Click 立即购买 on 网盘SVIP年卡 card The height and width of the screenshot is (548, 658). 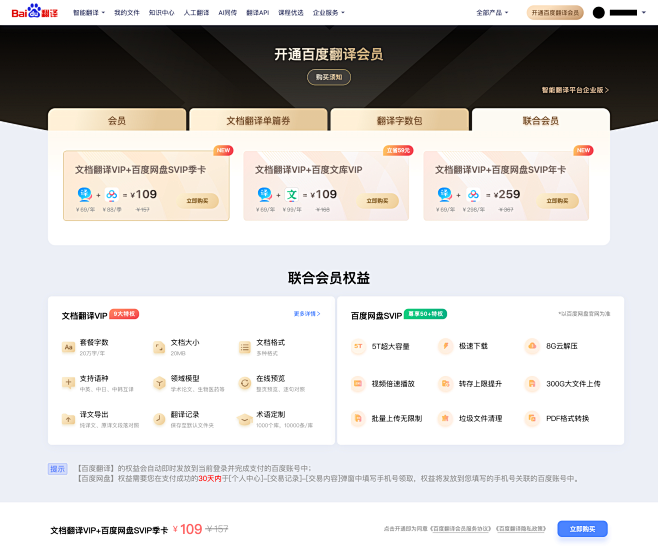(x=557, y=201)
